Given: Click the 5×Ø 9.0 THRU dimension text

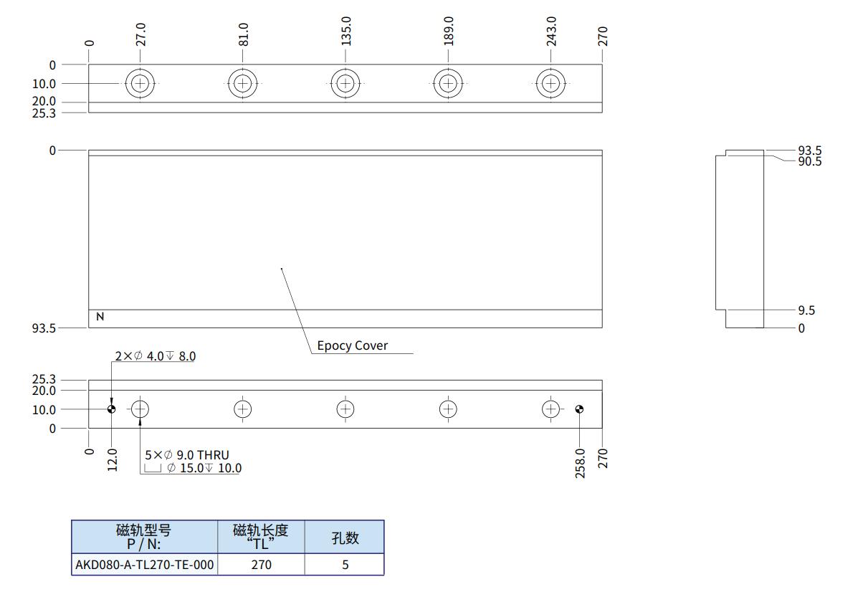Looking at the screenshot, I should point(186,454).
